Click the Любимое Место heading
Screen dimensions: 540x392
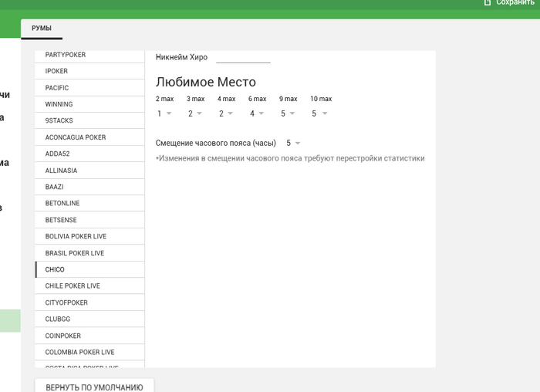pos(206,82)
